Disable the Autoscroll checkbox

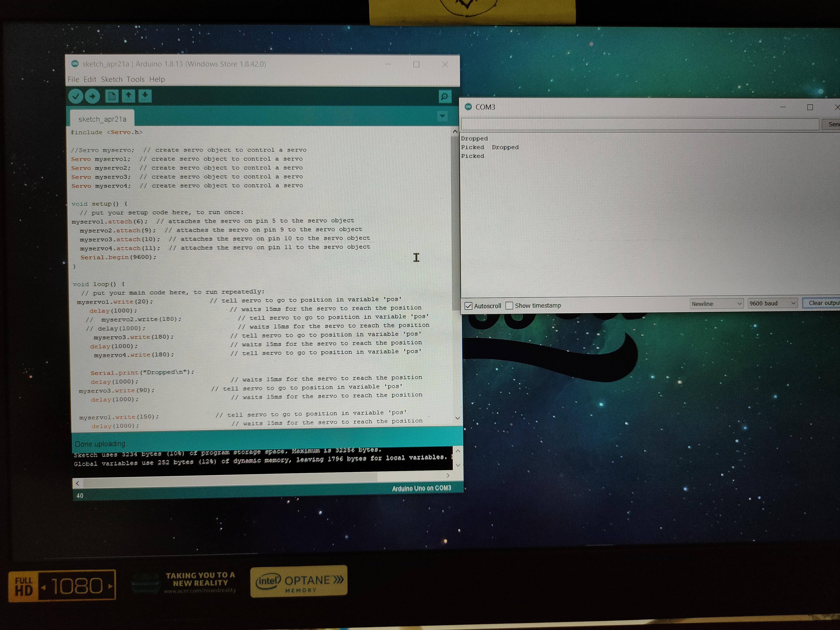pyautogui.click(x=469, y=306)
